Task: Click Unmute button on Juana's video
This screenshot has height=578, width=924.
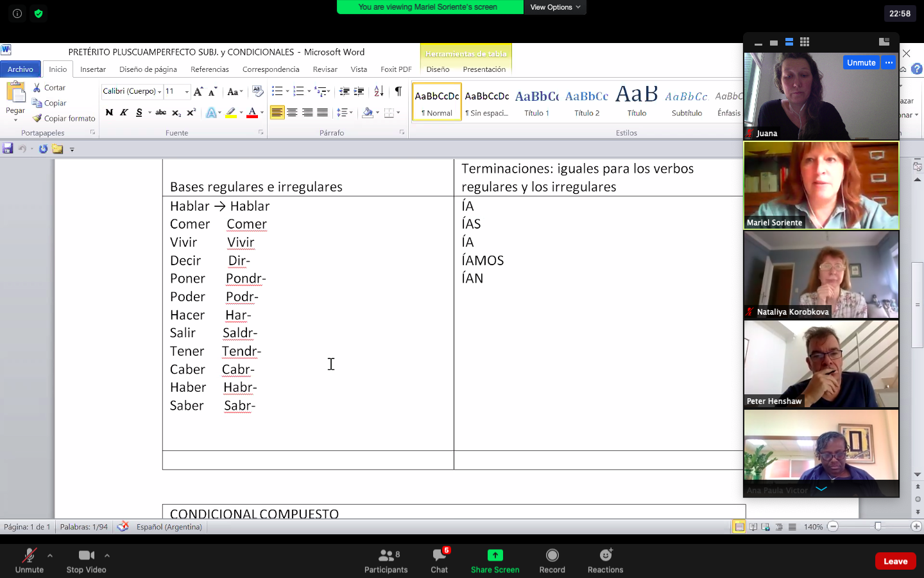Action: click(860, 62)
